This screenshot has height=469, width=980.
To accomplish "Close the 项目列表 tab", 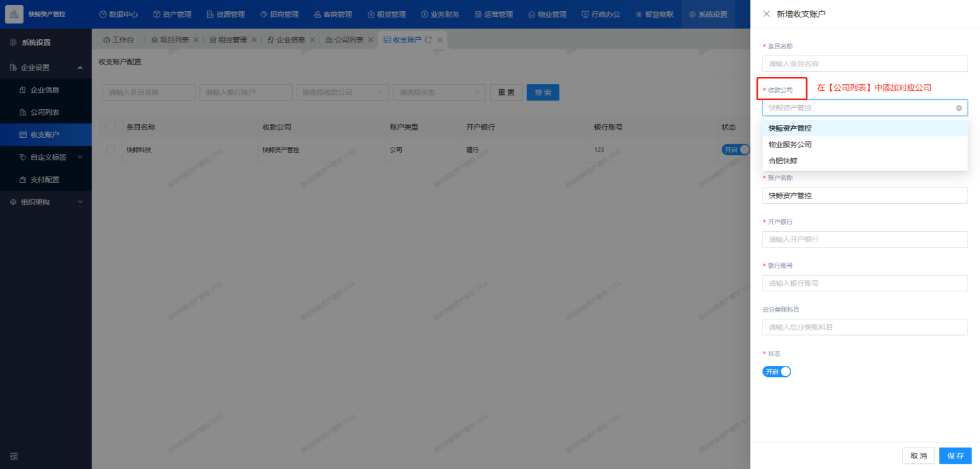I will click(196, 40).
